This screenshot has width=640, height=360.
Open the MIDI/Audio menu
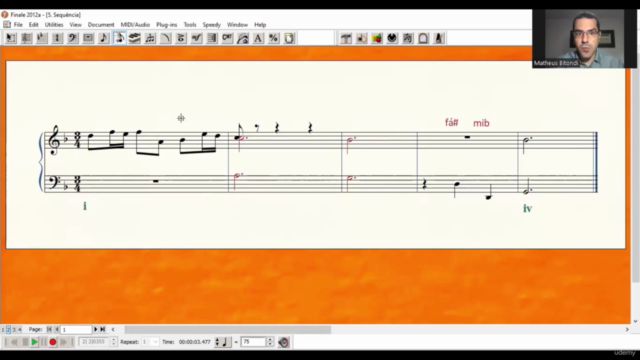135,24
